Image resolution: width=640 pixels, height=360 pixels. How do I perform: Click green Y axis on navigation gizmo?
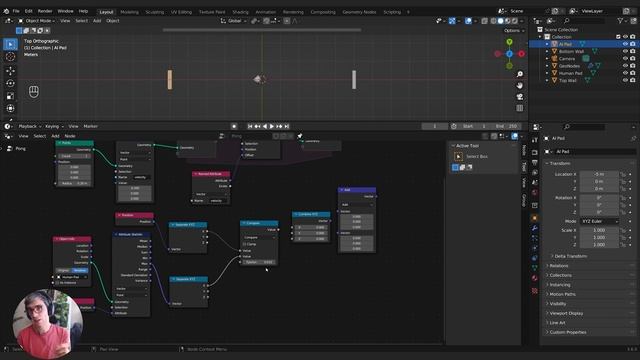509,42
